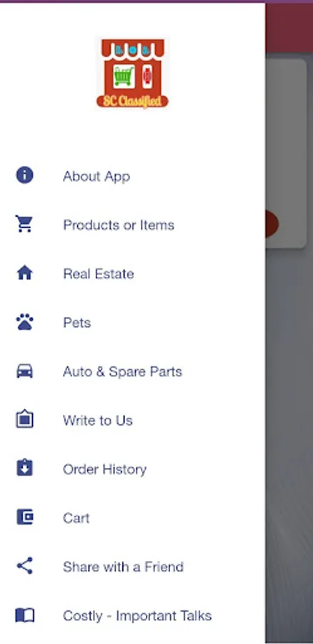
Task: Open Write to Us text
Action: (98, 421)
